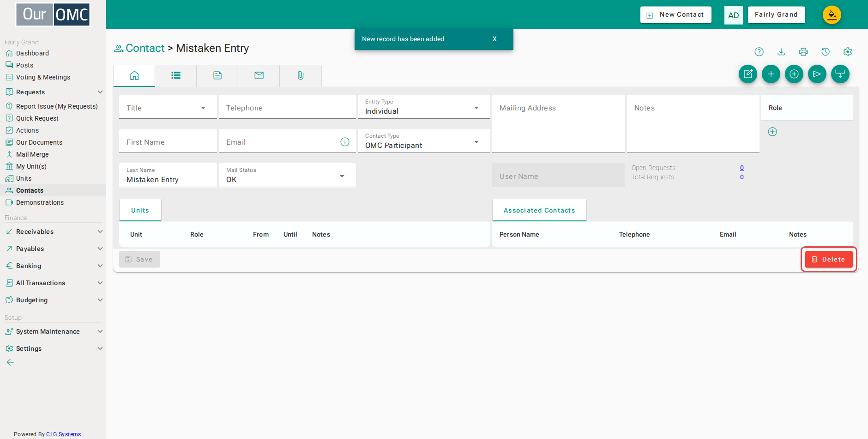Dismiss the New record notification with X
Screen dimensions: 868x439
494,39
